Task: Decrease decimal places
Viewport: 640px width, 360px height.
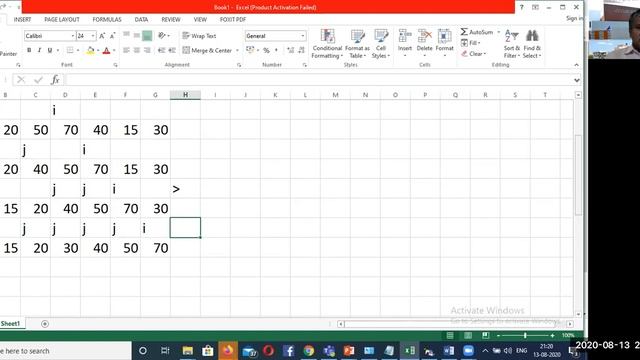Action: (x=301, y=50)
